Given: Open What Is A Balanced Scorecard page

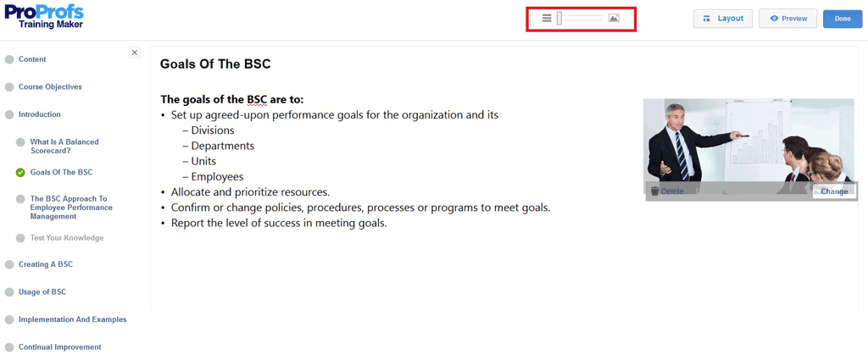Looking at the screenshot, I should [64, 146].
